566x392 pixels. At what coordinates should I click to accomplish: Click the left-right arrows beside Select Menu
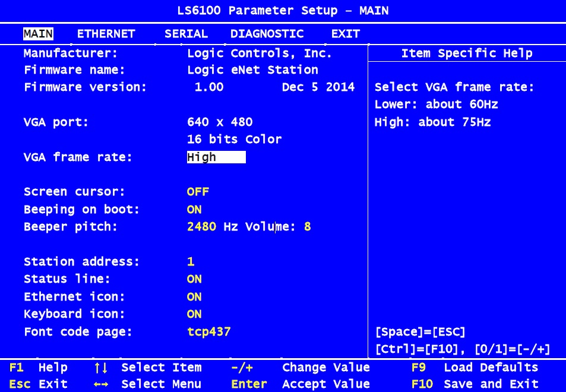pyautogui.click(x=101, y=384)
